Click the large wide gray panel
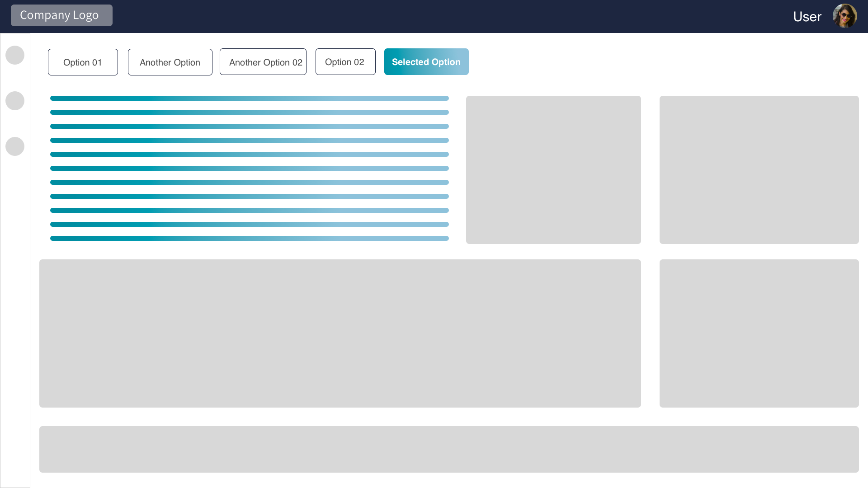Screen dimensions: 868x488 (340, 333)
